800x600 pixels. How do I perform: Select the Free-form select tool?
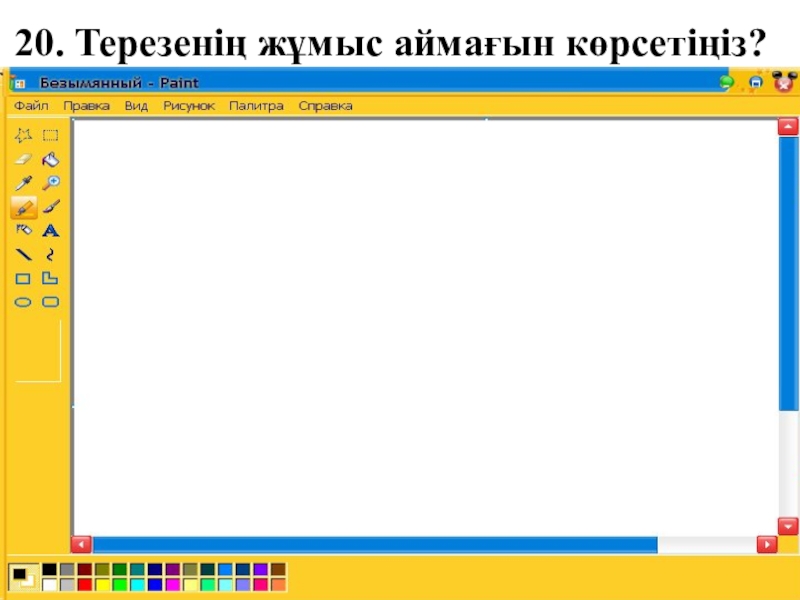pos(23,135)
